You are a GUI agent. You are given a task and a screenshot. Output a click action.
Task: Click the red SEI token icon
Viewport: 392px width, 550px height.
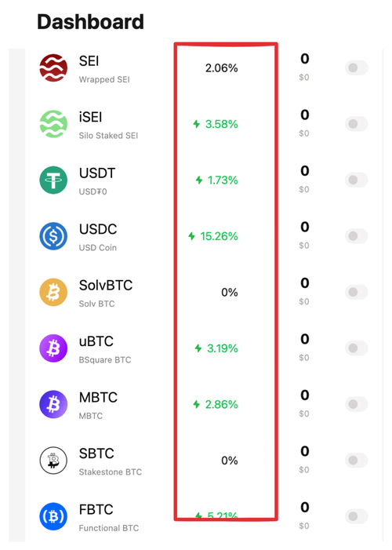pyautogui.click(x=53, y=67)
